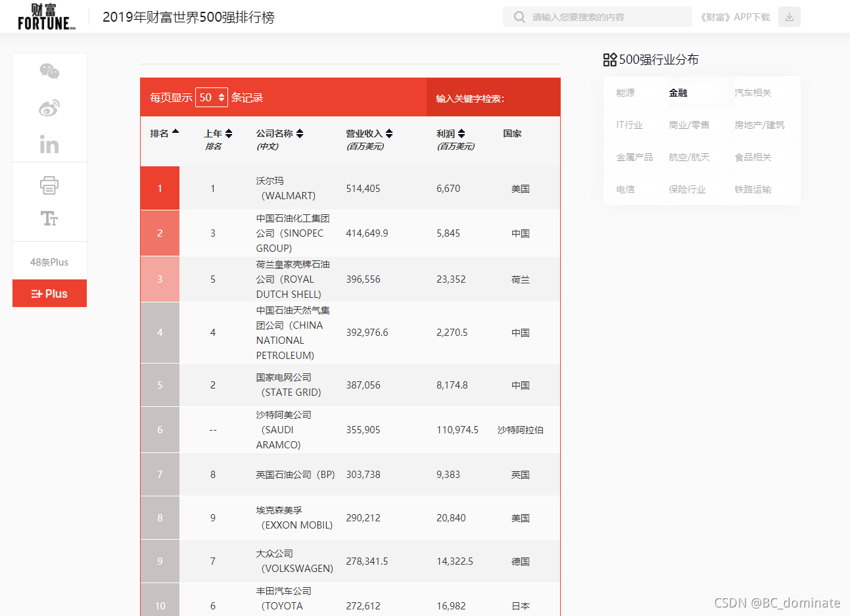This screenshot has width=850, height=616.
Task: Open the records-per-page selector showing 50
Action: 212,97
